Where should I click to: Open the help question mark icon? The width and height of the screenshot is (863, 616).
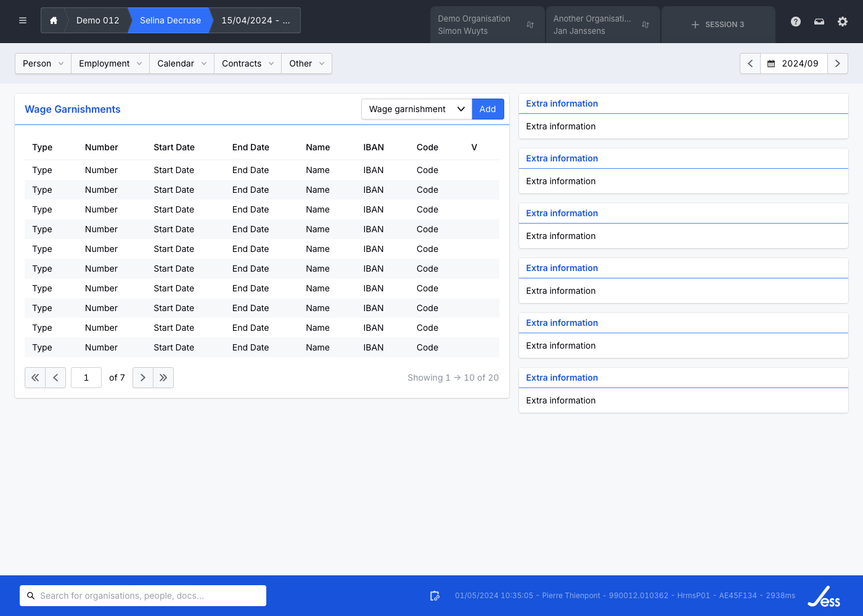click(x=796, y=22)
